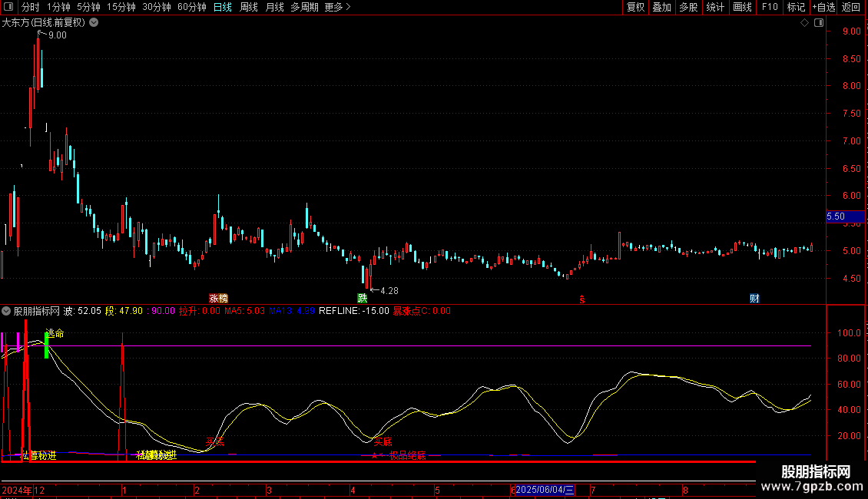Click the 2025/06/04/三 date marker
The image size is (868, 499).
pos(545,490)
